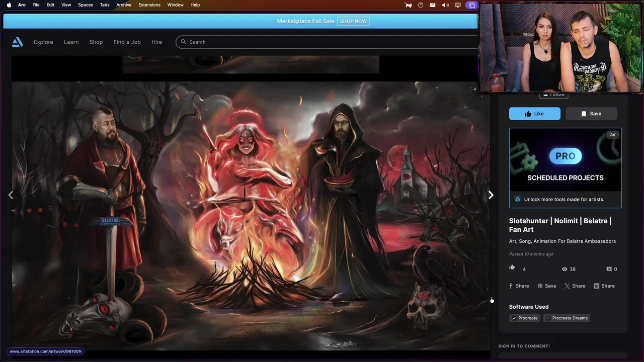Open the Archive menu
644x362 pixels.
coord(124,5)
